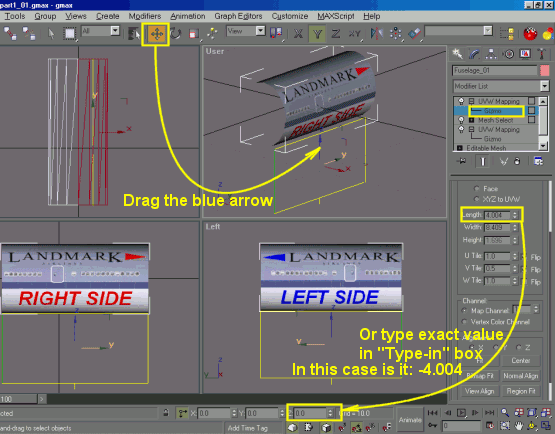The height and width of the screenshot is (434, 555).
Task: Restrict to XY plane button
Action: 354,34
